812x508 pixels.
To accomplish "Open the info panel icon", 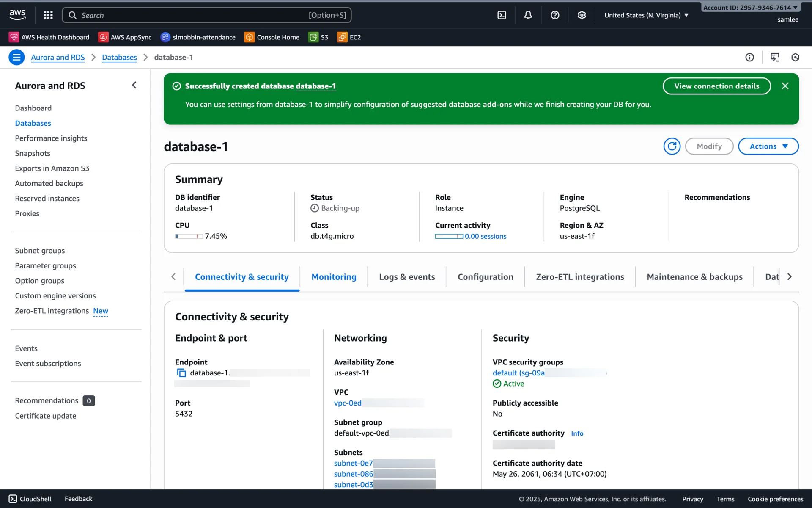I will tap(749, 57).
